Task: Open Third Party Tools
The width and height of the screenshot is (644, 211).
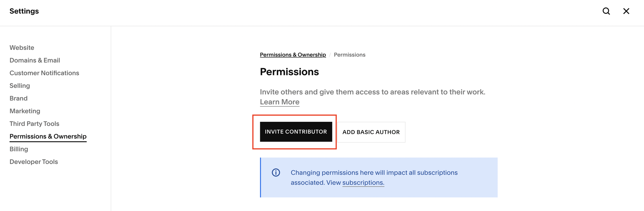Action: (35, 124)
